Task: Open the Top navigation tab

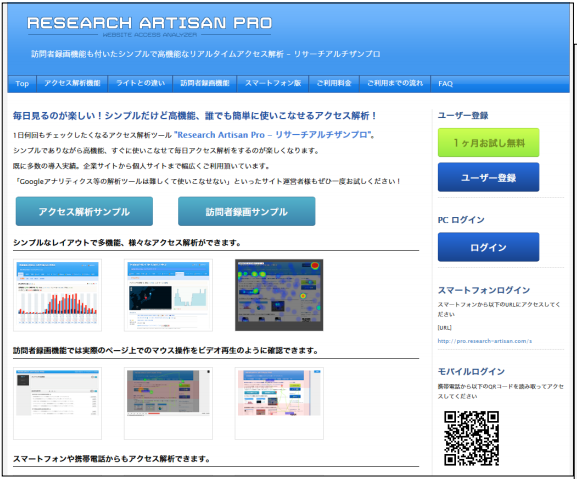Action: pyautogui.click(x=22, y=84)
